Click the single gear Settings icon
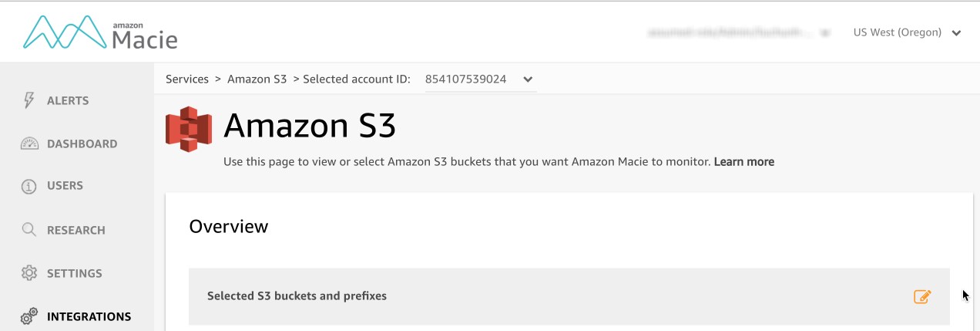Image resolution: width=980 pixels, height=331 pixels. (29, 273)
